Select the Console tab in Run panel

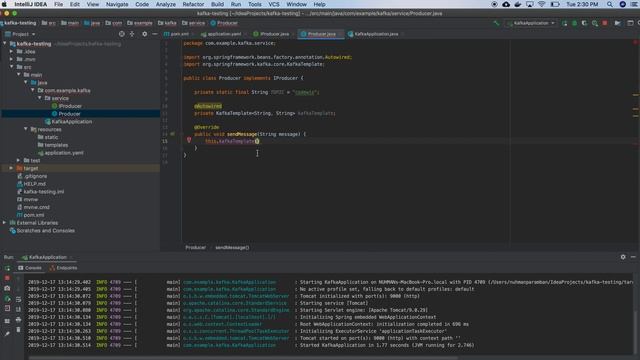tap(30, 268)
